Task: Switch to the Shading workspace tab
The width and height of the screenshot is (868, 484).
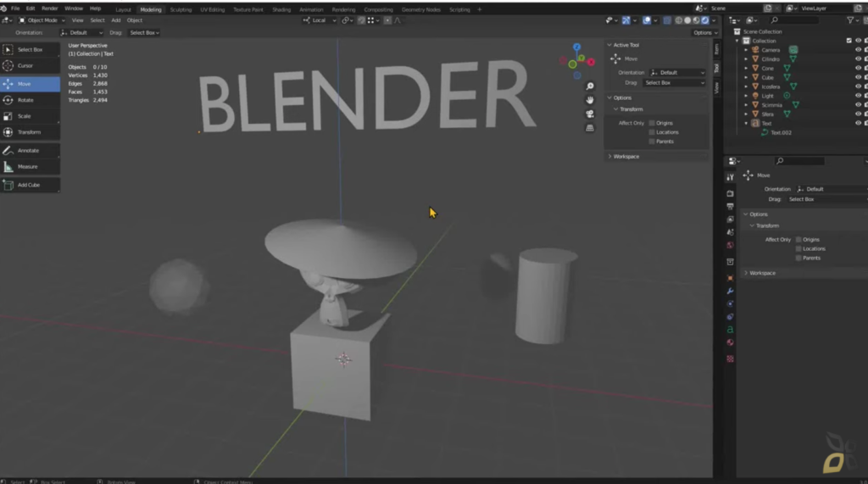Action: 281,9
